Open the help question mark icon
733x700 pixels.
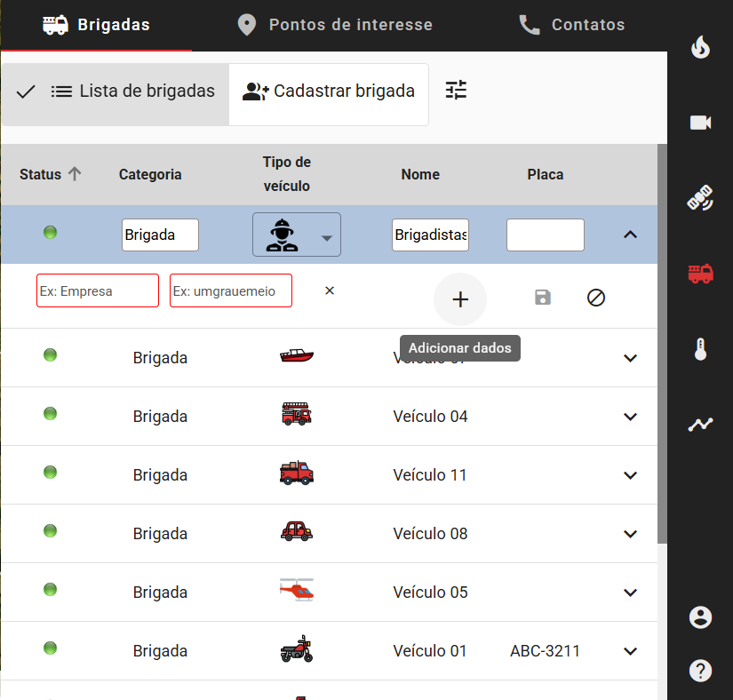tap(700, 671)
